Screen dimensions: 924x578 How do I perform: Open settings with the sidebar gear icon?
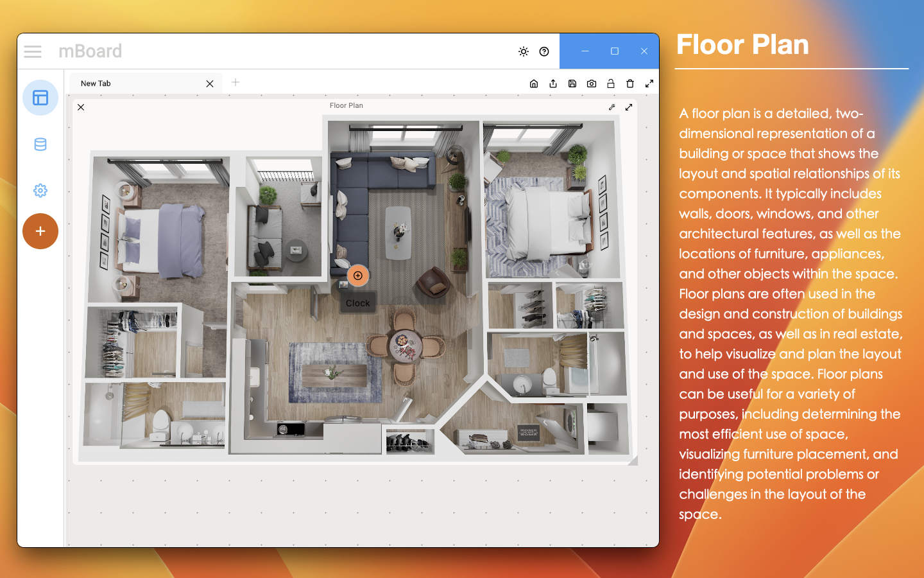[x=40, y=191]
